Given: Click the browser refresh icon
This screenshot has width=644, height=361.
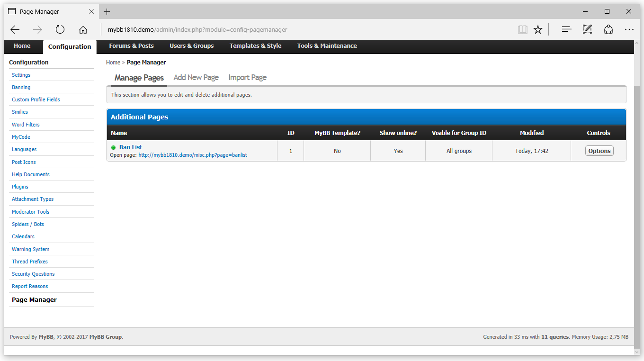Looking at the screenshot, I should [60, 30].
